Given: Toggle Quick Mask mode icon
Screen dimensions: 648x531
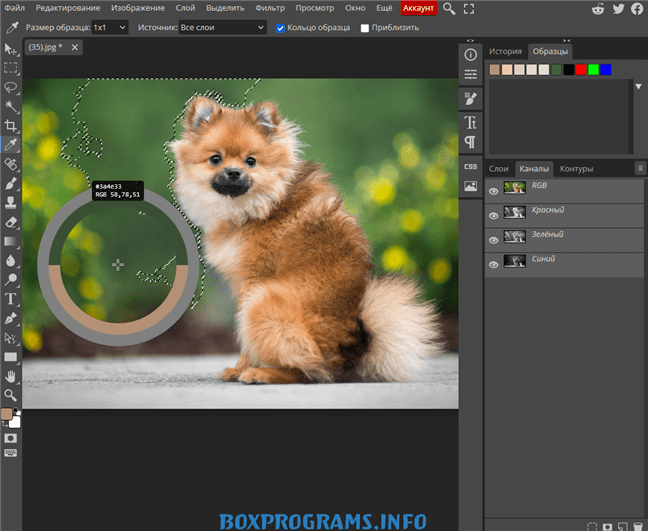Looking at the screenshot, I should click(10, 438).
